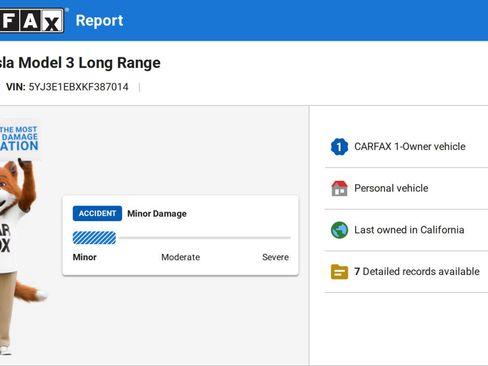Screen dimensions: 488x366
Task: Click the 'Minor Damage' label
Action: click(x=157, y=214)
